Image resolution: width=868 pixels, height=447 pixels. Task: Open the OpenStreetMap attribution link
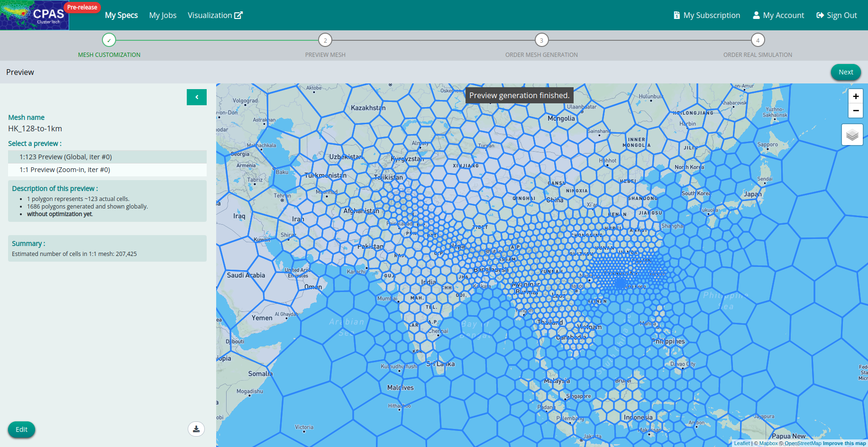click(803, 444)
